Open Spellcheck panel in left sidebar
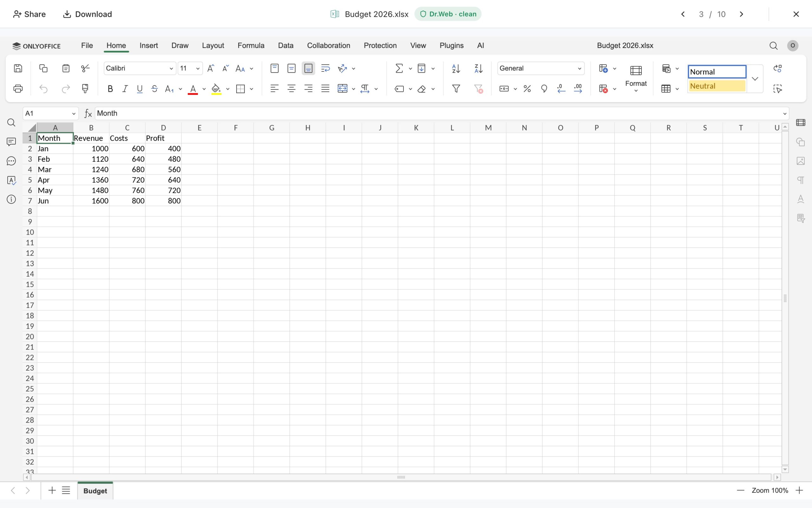The width and height of the screenshot is (812, 508). [x=11, y=180]
